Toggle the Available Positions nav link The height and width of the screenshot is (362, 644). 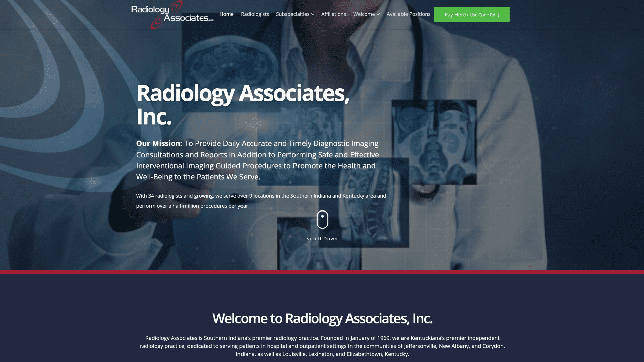coord(409,14)
